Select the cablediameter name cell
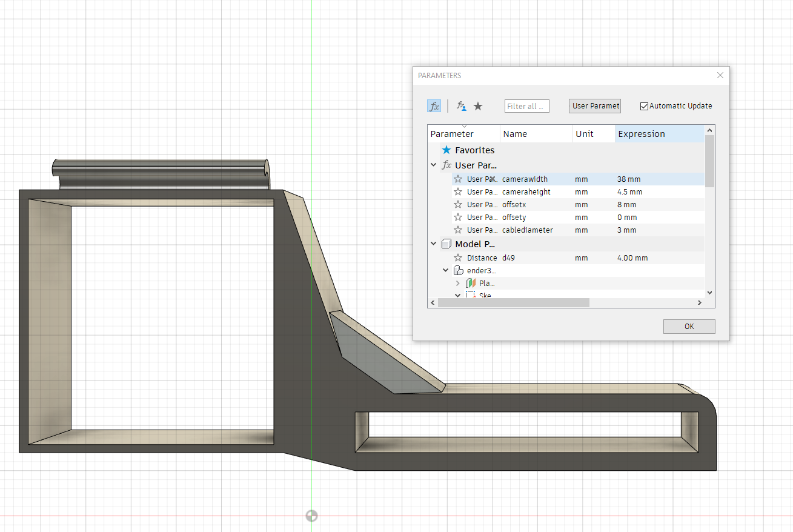 (528, 230)
